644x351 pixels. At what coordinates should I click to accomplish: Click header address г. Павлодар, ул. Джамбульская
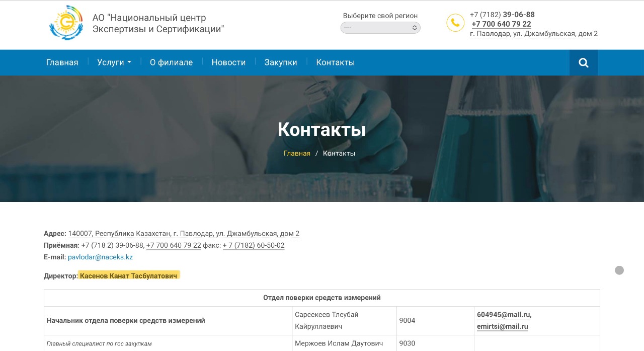tap(534, 34)
